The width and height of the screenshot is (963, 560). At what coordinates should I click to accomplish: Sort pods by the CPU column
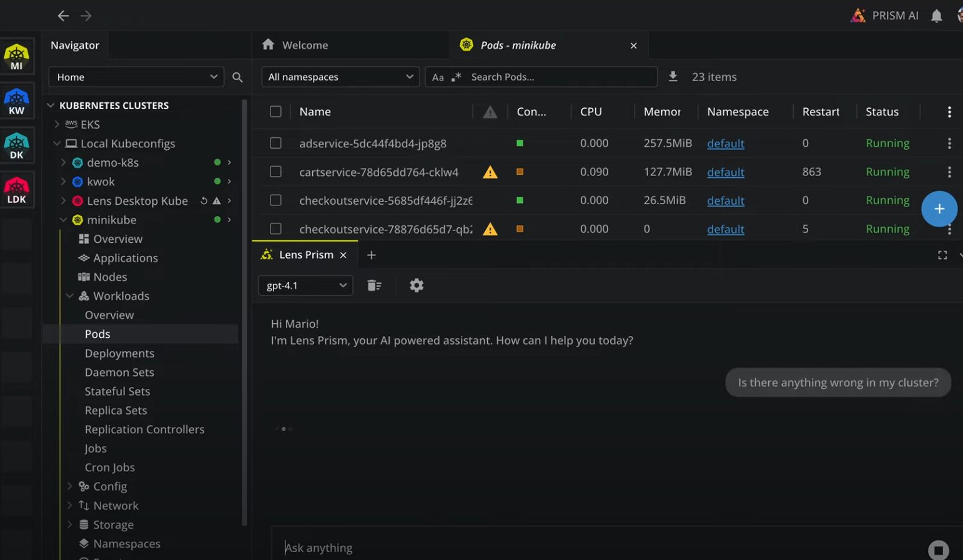tap(591, 112)
